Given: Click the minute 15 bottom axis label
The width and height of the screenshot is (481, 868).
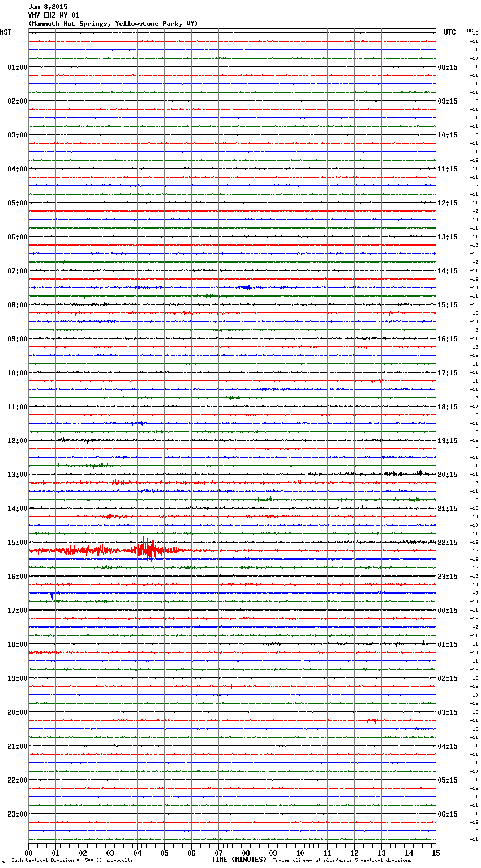Looking at the screenshot, I should tap(436, 853).
